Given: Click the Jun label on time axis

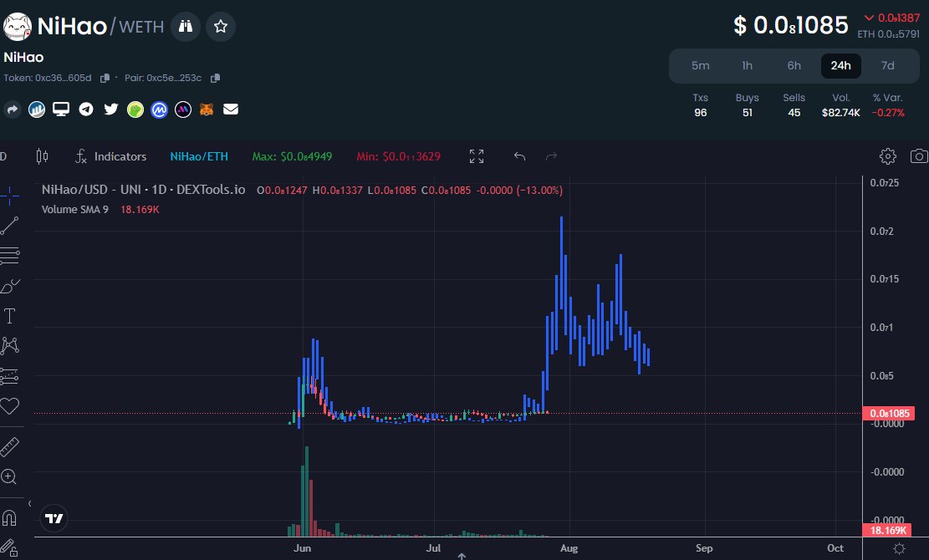Looking at the screenshot, I should click(x=302, y=548).
